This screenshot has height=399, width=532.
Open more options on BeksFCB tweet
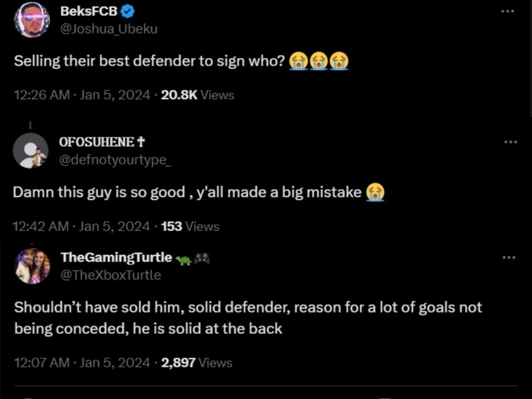[507, 11]
